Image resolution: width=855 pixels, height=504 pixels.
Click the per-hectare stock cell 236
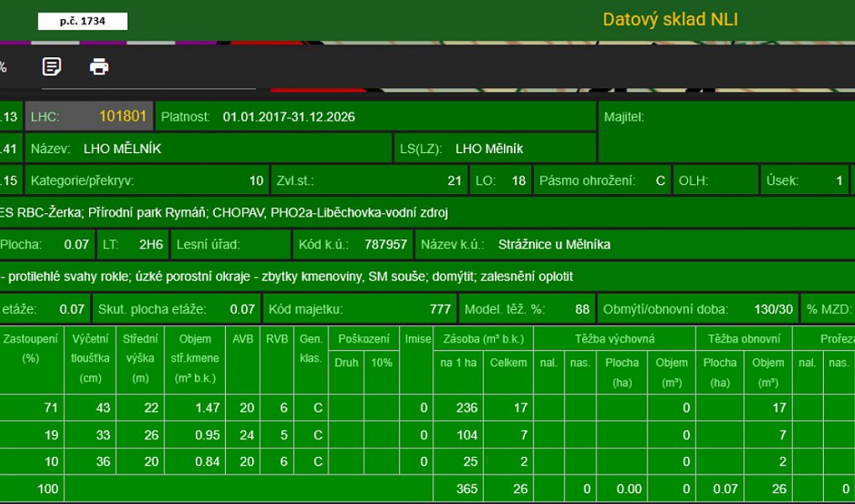coord(459,407)
